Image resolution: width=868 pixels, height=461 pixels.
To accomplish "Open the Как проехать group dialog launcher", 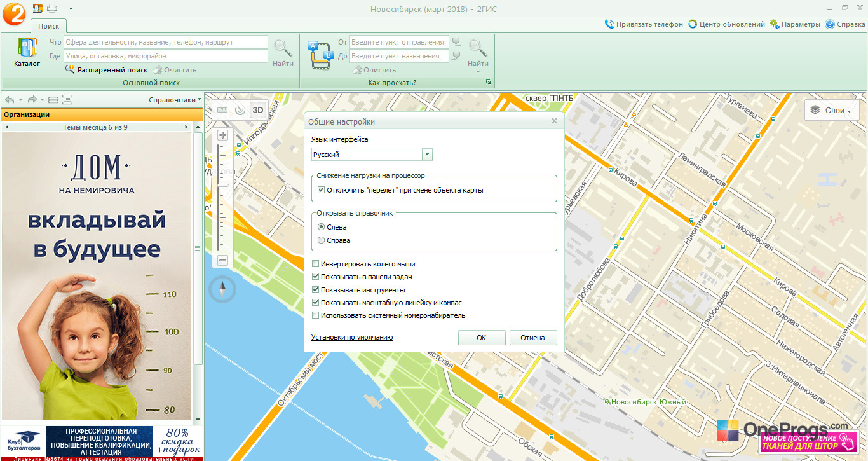I will click(x=488, y=83).
